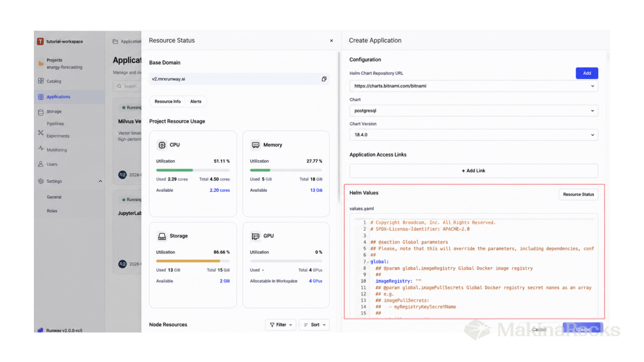Click available 2.20 cores link
Viewport: 644px width, 362px height.
(x=219, y=190)
